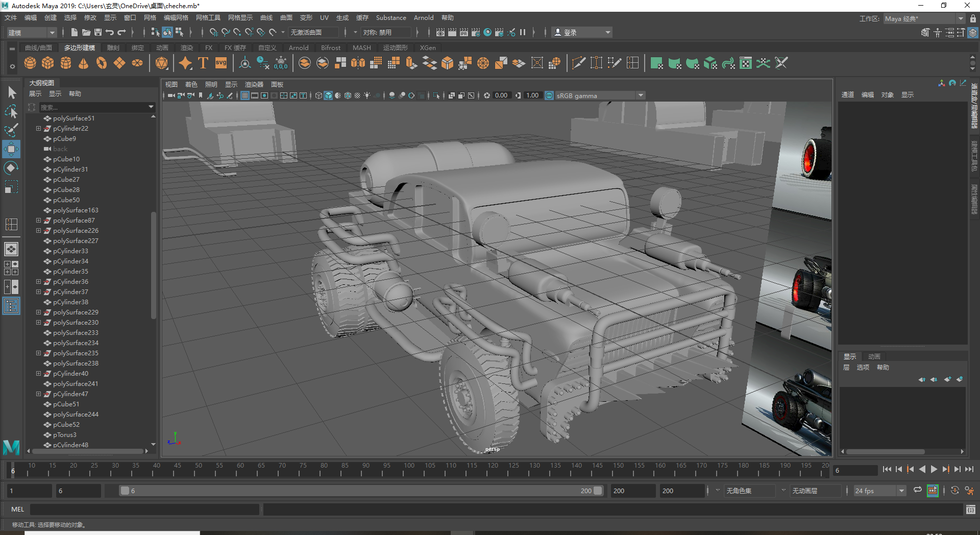Click the Pause Viewport 2.0 icon
Image resolution: width=980 pixels, height=535 pixels.
523,32
